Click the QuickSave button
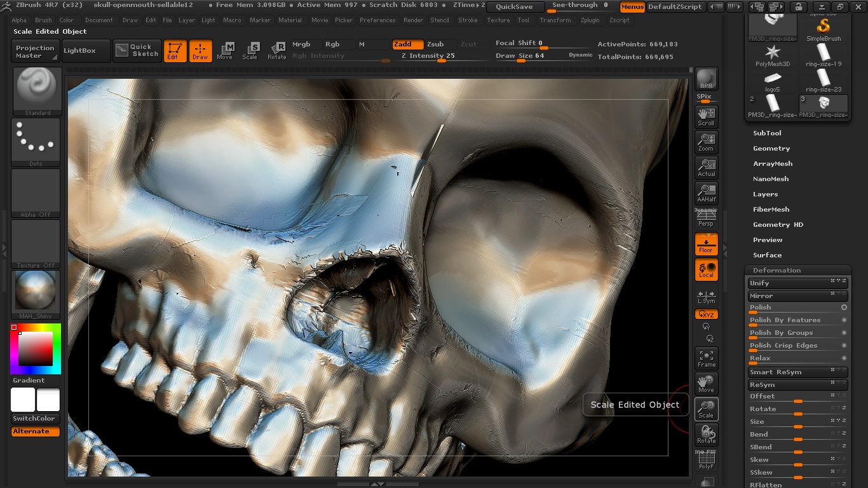The height and width of the screenshot is (488, 868). tap(514, 7)
